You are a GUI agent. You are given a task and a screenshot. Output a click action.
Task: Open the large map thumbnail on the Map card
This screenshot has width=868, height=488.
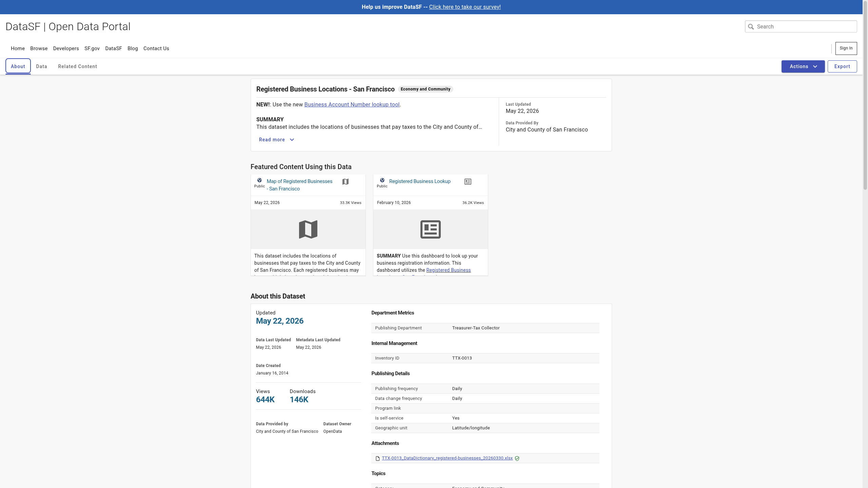coord(308,229)
